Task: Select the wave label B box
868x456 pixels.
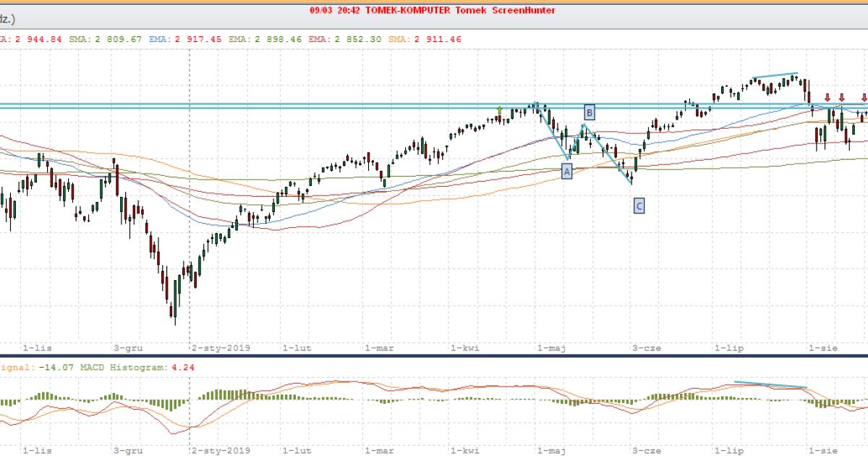Action: click(590, 112)
